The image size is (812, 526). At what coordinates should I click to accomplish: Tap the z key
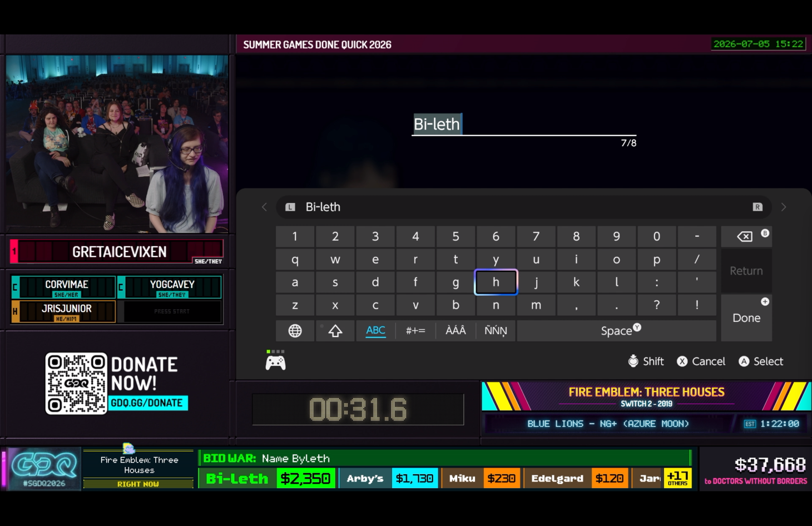295,305
